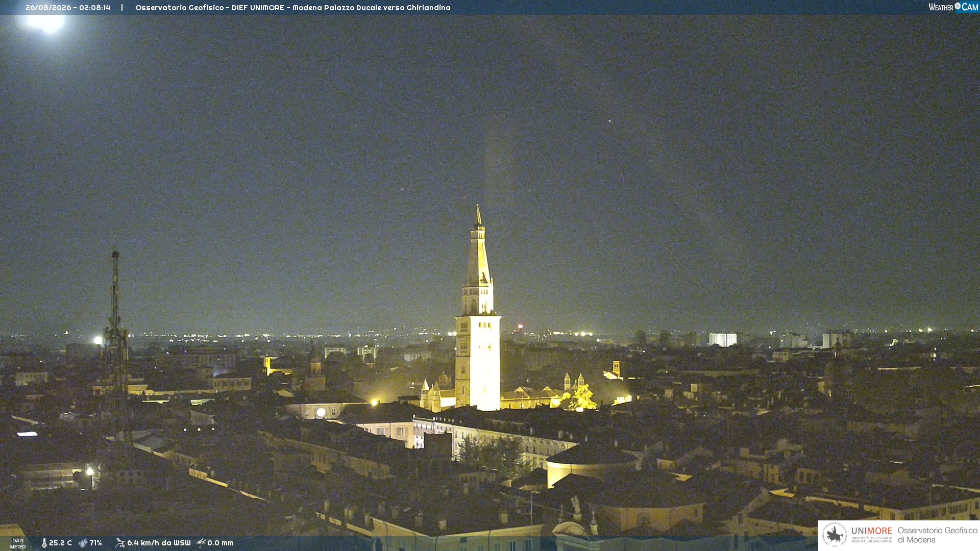The height and width of the screenshot is (551, 980).
Task: Click the white high-rise building on horizon
Action: [x=723, y=340]
